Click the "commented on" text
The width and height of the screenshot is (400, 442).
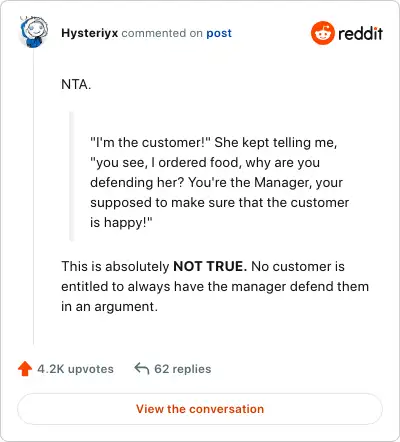pos(162,33)
